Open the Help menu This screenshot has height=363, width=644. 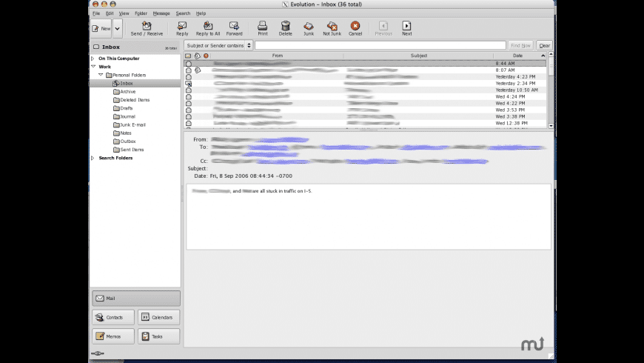pos(201,13)
